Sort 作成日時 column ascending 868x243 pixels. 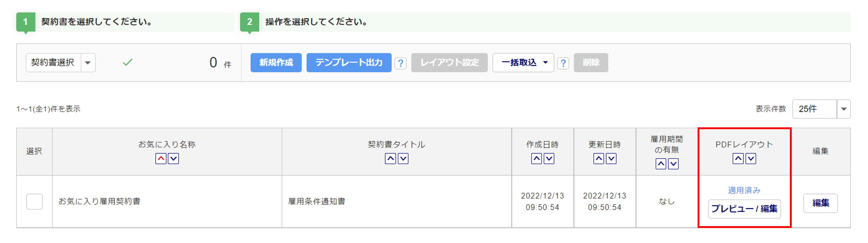click(x=536, y=159)
